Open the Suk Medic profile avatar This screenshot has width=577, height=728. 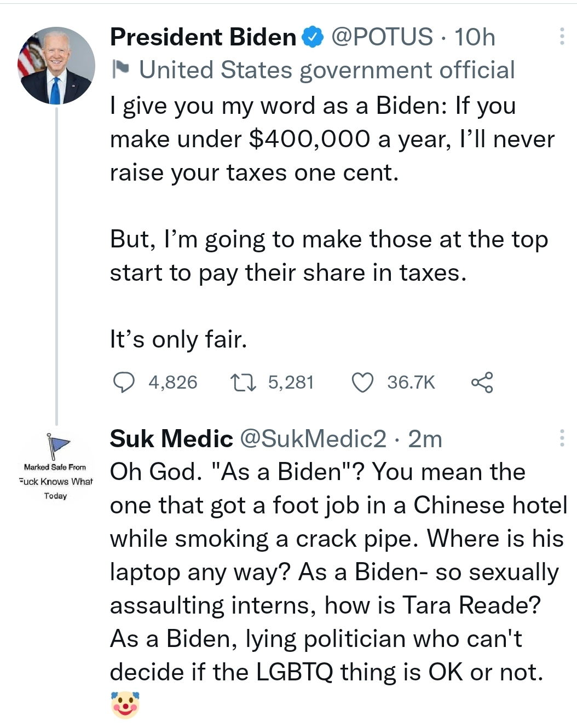pos(56,465)
